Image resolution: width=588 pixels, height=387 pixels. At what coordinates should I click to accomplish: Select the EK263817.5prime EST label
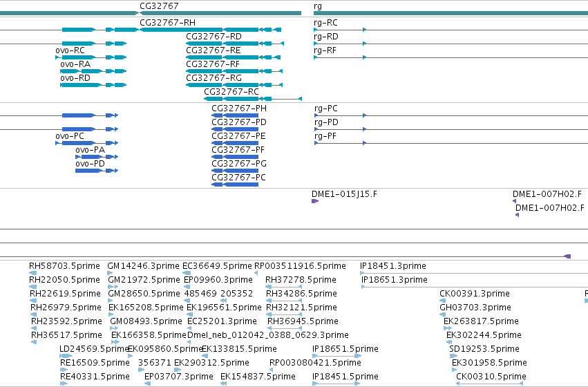481,321
